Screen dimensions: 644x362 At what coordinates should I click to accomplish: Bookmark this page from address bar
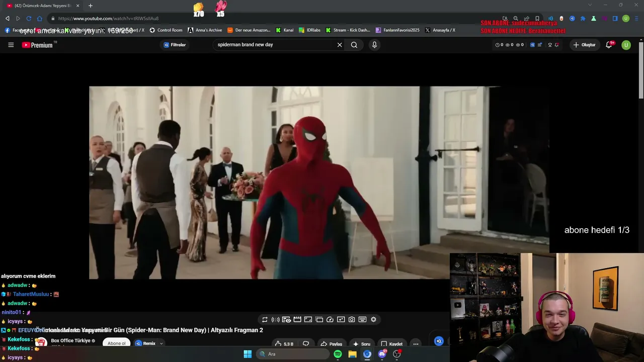point(537,19)
